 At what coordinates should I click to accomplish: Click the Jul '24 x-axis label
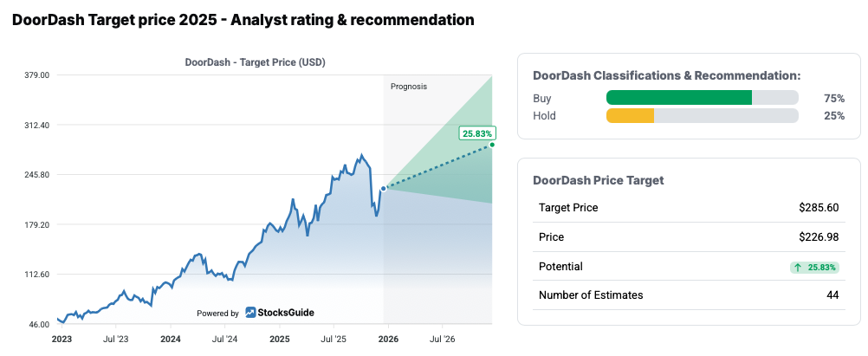pyautogui.click(x=223, y=339)
